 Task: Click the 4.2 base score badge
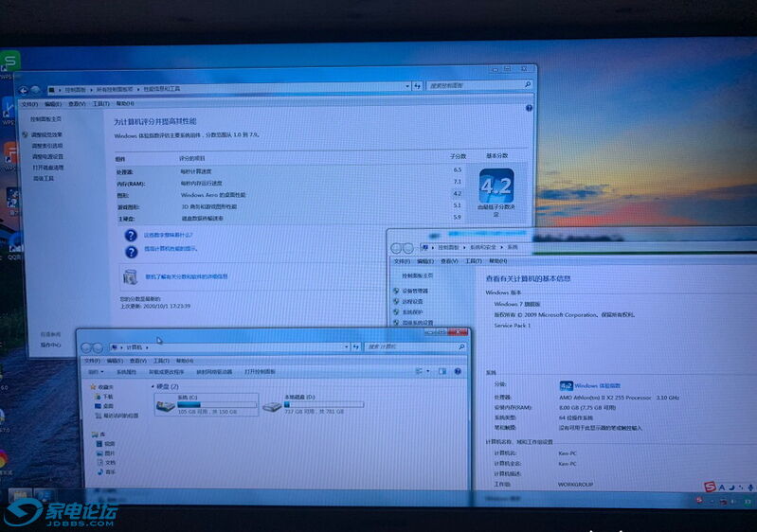[496, 186]
